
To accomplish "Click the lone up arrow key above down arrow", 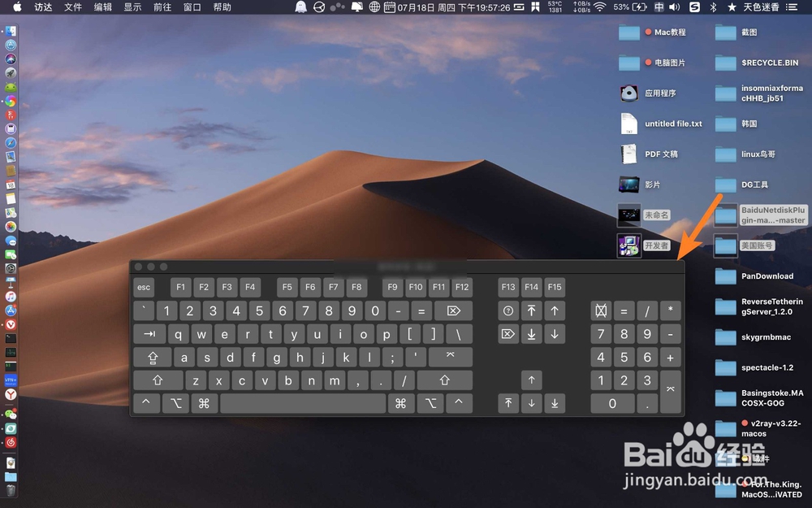I will pyautogui.click(x=531, y=380).
